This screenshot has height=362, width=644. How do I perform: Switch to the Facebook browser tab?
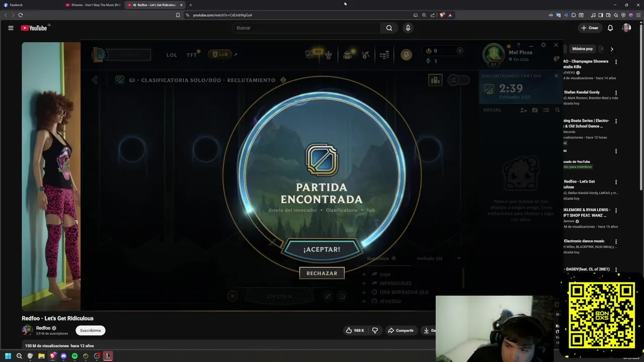pyautogui.click(x=30, y=5)
